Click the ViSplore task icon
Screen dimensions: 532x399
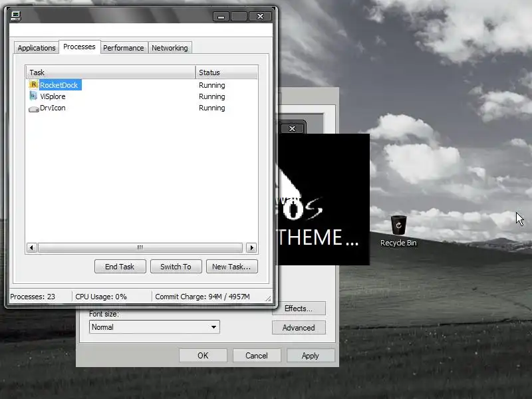pyautogui.click(x=33, y=96)
